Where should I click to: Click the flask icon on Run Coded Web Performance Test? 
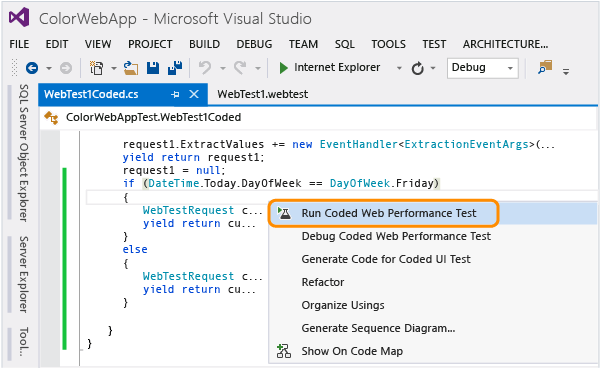[x=284, y=213]
